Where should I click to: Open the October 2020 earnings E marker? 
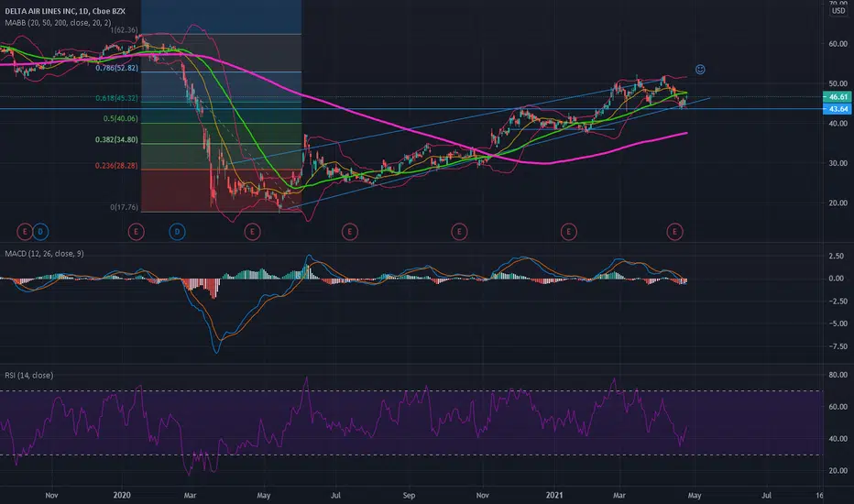[459, 232]
